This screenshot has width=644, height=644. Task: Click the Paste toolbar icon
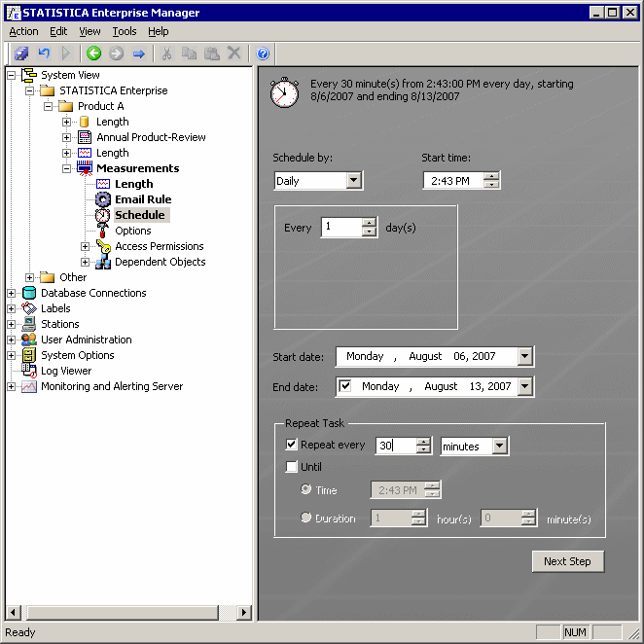tap(211, 54)
